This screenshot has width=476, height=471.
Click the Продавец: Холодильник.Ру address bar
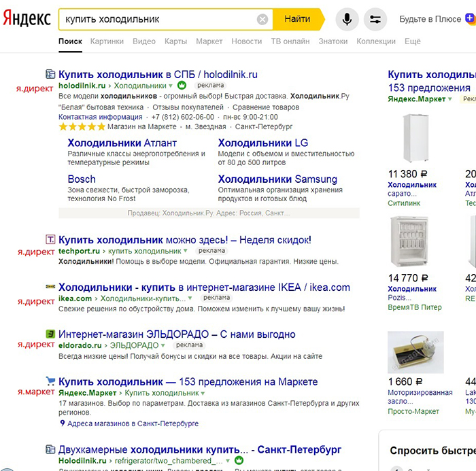[209, 213]
